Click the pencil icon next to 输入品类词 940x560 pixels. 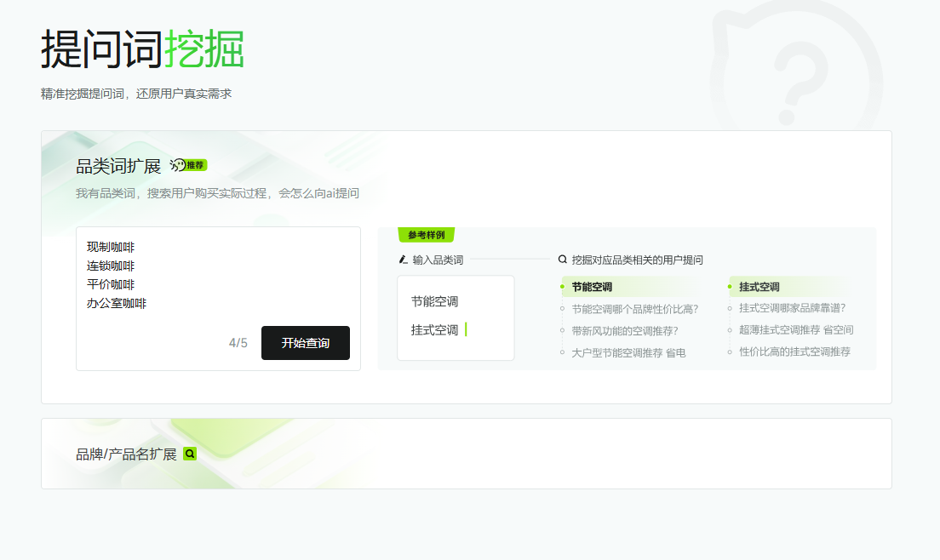pos(404,260)
